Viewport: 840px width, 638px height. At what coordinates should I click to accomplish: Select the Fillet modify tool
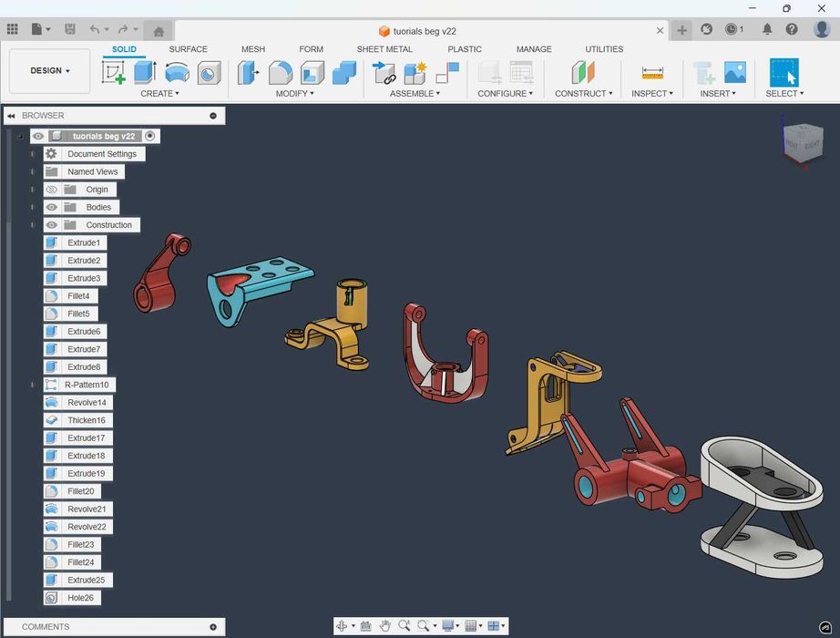click(281, 72)
